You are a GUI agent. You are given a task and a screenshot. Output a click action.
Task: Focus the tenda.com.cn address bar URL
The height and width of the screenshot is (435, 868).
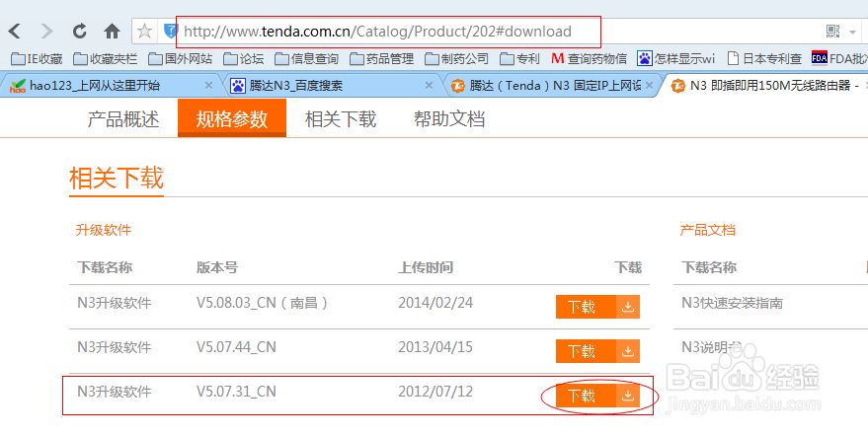377,32
